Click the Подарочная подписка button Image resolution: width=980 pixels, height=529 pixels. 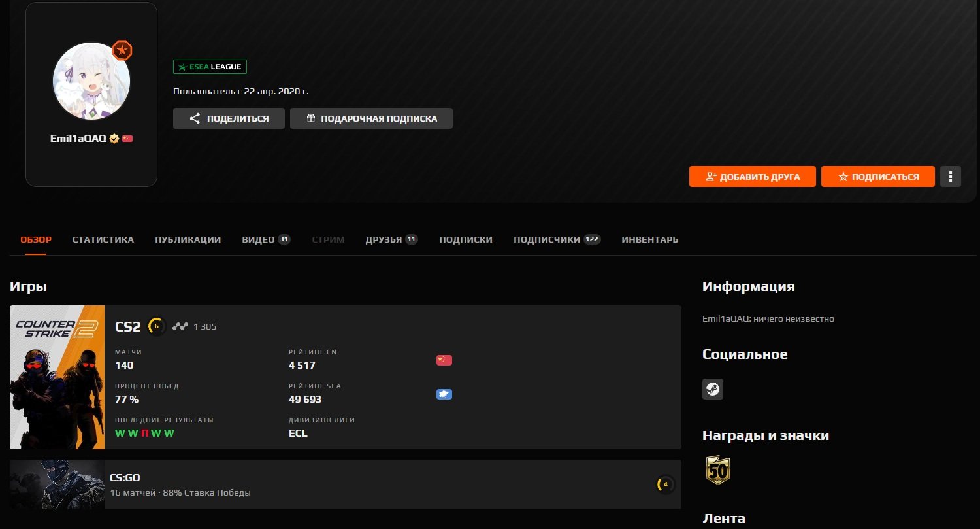click(371, 118)
